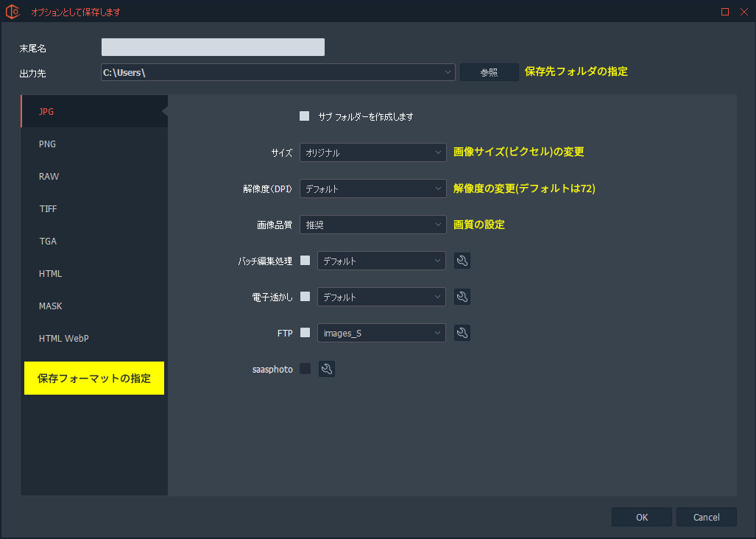
Task: Open saasphoto wrench settings icon
Action: [x=327, y=369]
